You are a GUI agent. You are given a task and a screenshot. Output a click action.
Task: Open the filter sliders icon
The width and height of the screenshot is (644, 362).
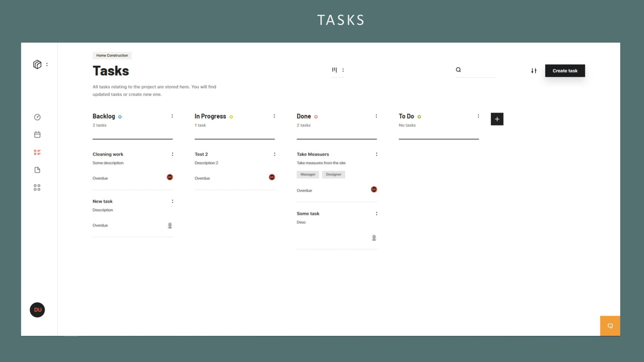click(534, 71)
